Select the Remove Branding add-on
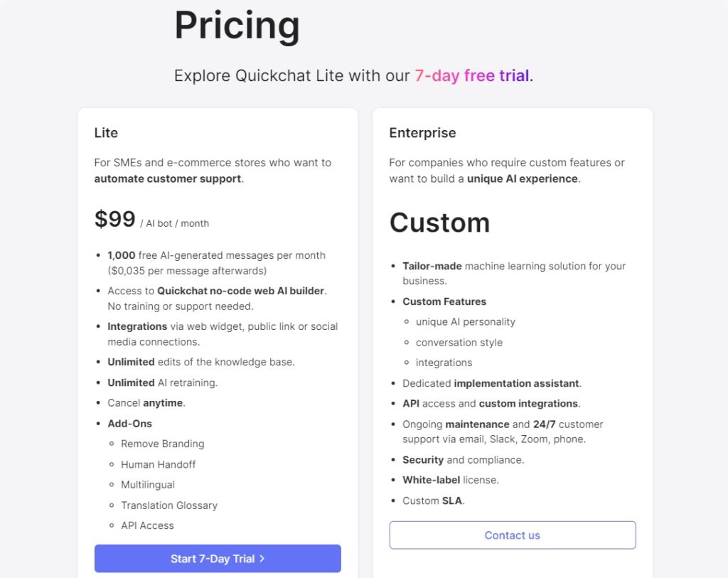728x578 pixels. click(x=162, y=443)
